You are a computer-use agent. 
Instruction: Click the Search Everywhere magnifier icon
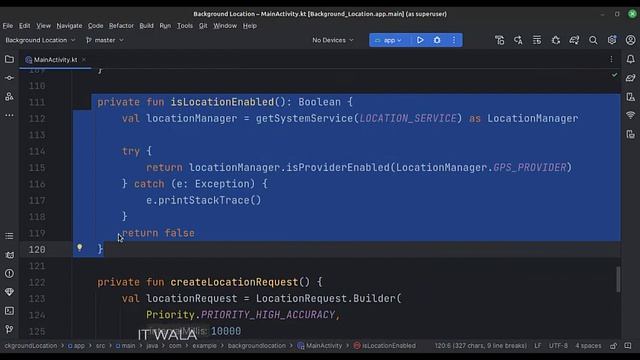pos(593,40)
